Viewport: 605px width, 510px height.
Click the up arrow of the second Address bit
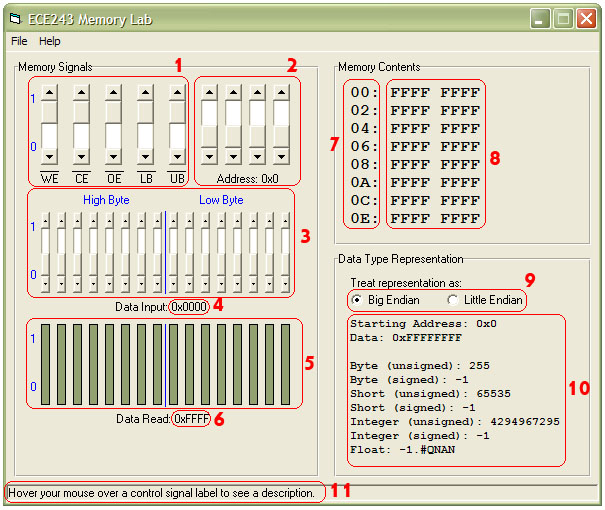[x=233, y=93]
